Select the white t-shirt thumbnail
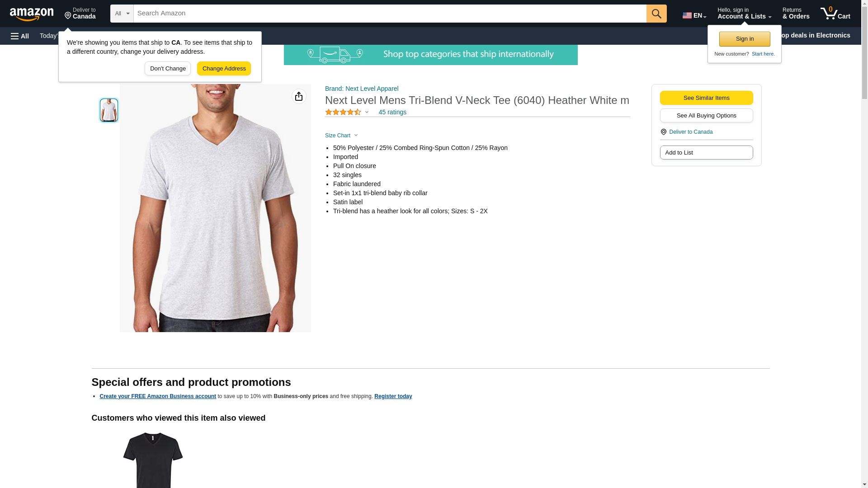 pyautogui.click(x=109, y=110)
